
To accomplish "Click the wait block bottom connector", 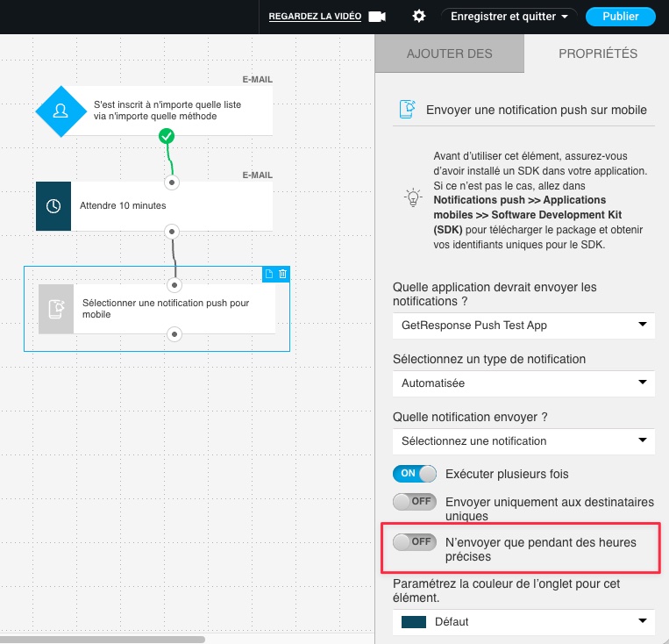I will (x=172, y=232).
